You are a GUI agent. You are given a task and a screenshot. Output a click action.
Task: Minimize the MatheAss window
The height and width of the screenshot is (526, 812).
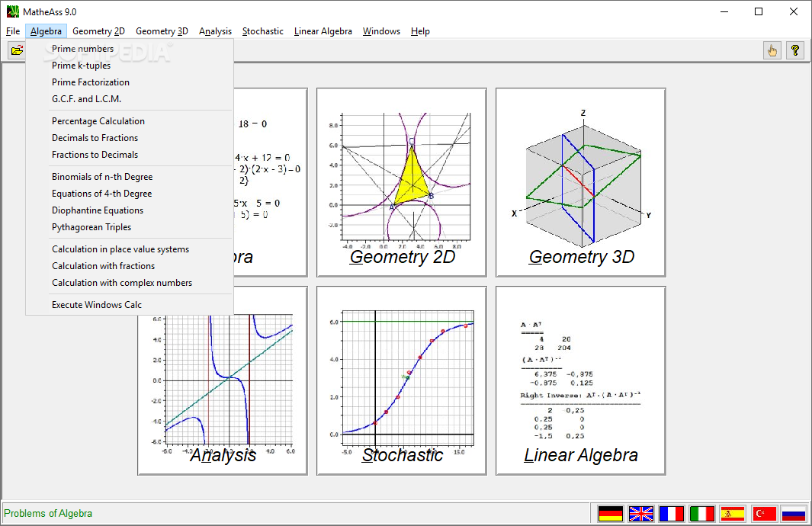724,11
